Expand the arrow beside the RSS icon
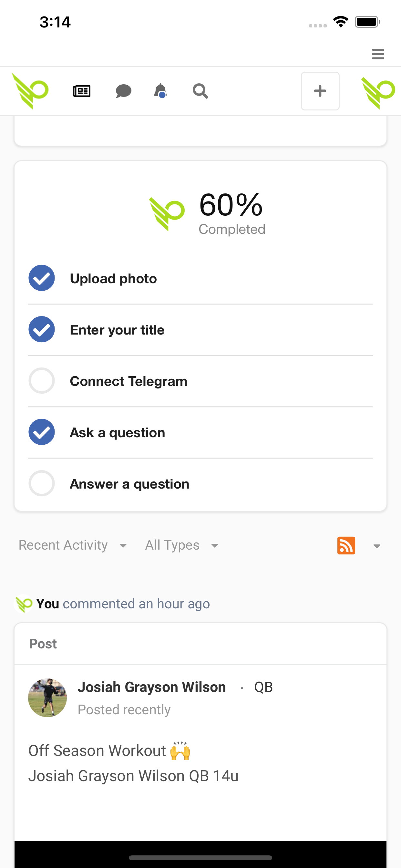Viewport: 401px width, 868px height. tap(377, 546)
